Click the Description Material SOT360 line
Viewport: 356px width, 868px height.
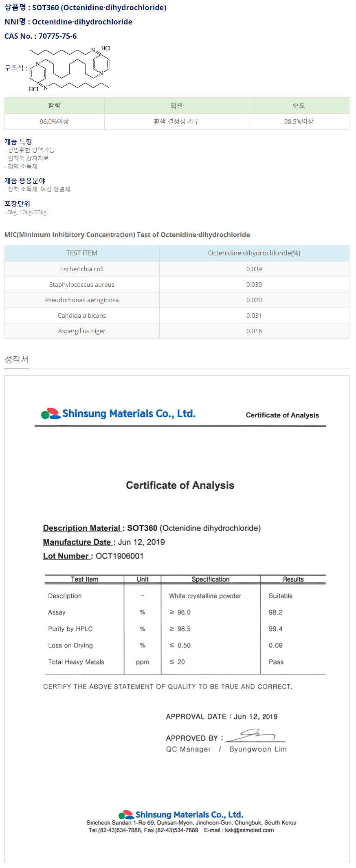pyautogui.click(x=152, y=528)
